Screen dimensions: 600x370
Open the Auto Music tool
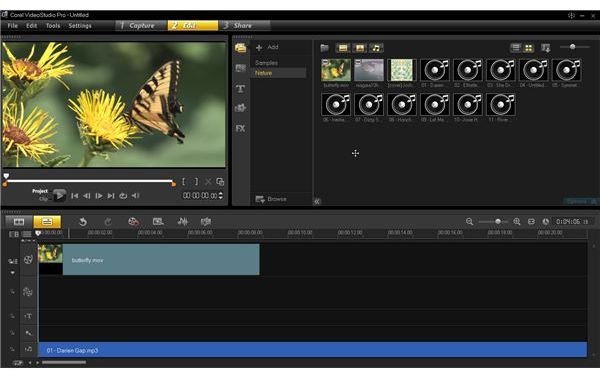click(206, 222)
